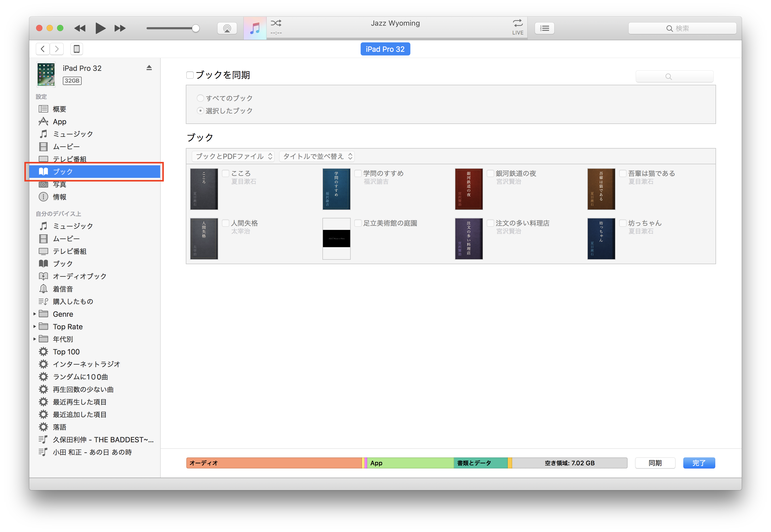This screenshot has height=532, width=771.
Task: Click the blue 完了 button
Action: click(x=699, y=463)
